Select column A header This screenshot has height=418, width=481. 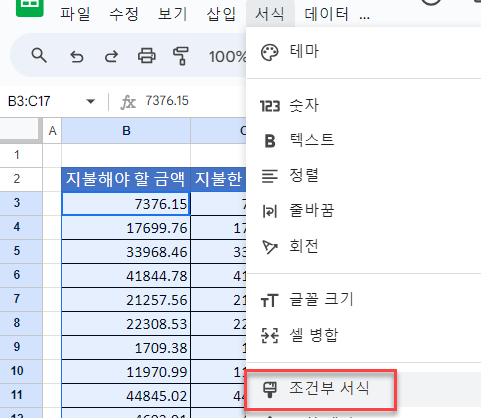click(x=52, y=131)
